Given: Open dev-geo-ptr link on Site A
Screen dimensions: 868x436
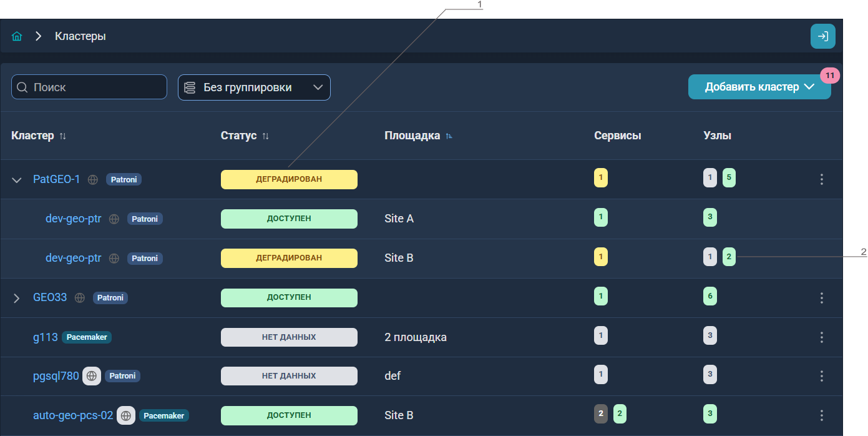Looking at the screenshot, I should click(x=74, y=219).
